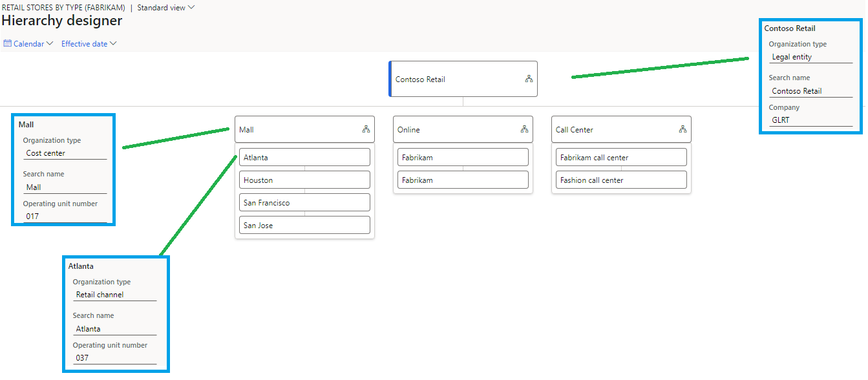Expand the Standard view selector
This screenshot has height=380, width=868.
click(166, 8)
